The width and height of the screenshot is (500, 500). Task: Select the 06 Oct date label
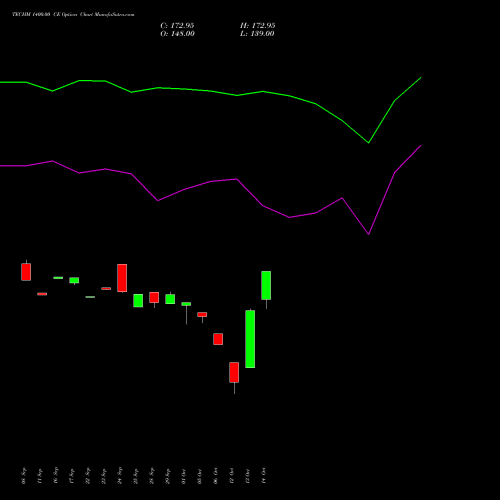click(216, 476)
